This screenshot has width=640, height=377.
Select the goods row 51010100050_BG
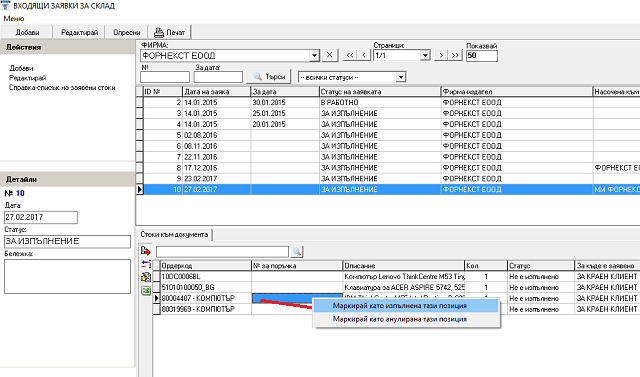point(396,288)
